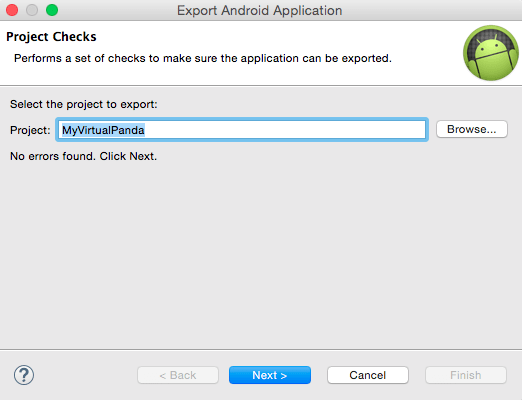The width and height of the screenshot is (522, 400).
Task: Click the Export Android Application title bar
Action: [259, 10]
